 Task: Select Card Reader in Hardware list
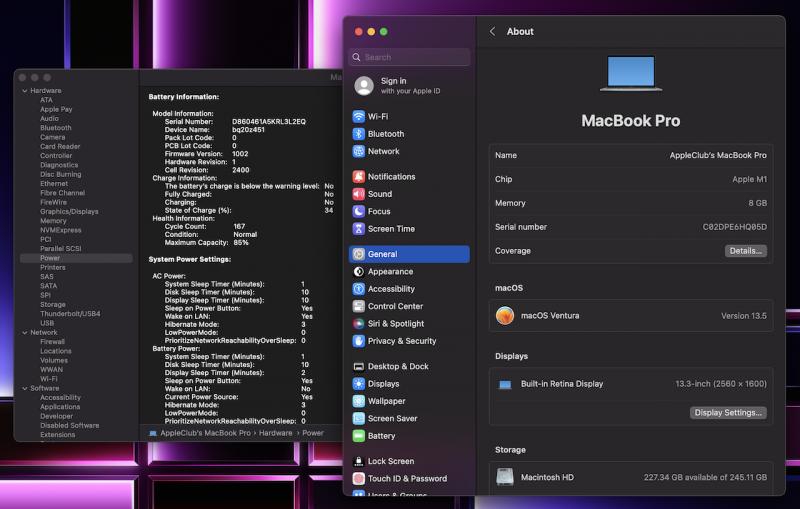point(60,146)
